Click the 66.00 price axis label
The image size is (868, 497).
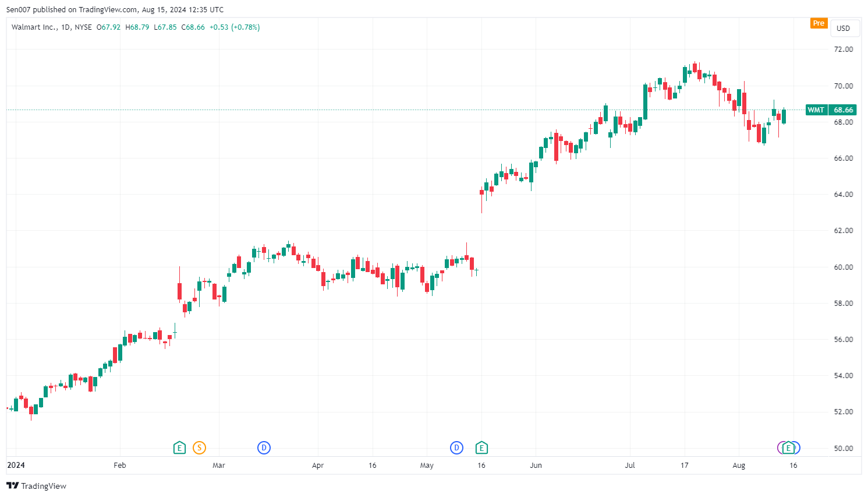[844, 158]
